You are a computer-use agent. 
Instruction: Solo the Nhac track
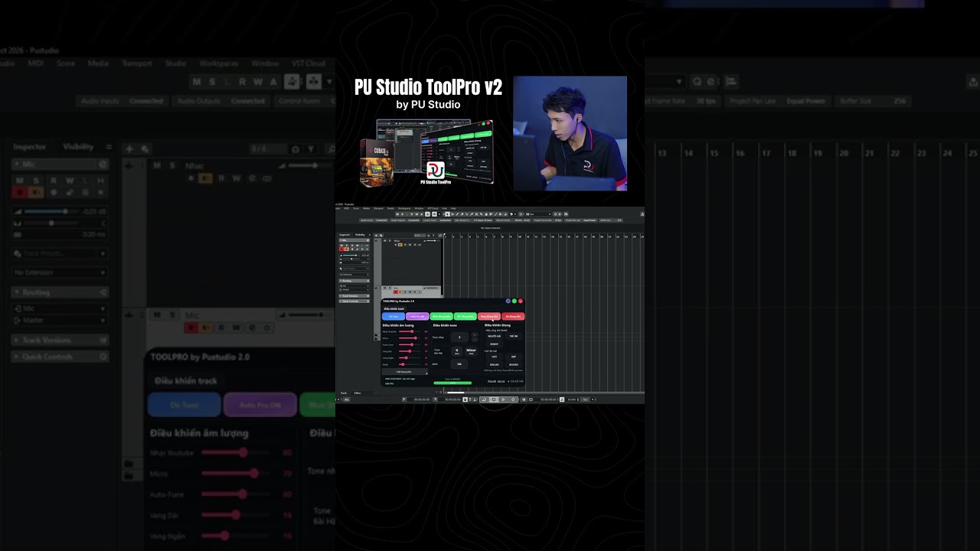(x=390, y=241)
